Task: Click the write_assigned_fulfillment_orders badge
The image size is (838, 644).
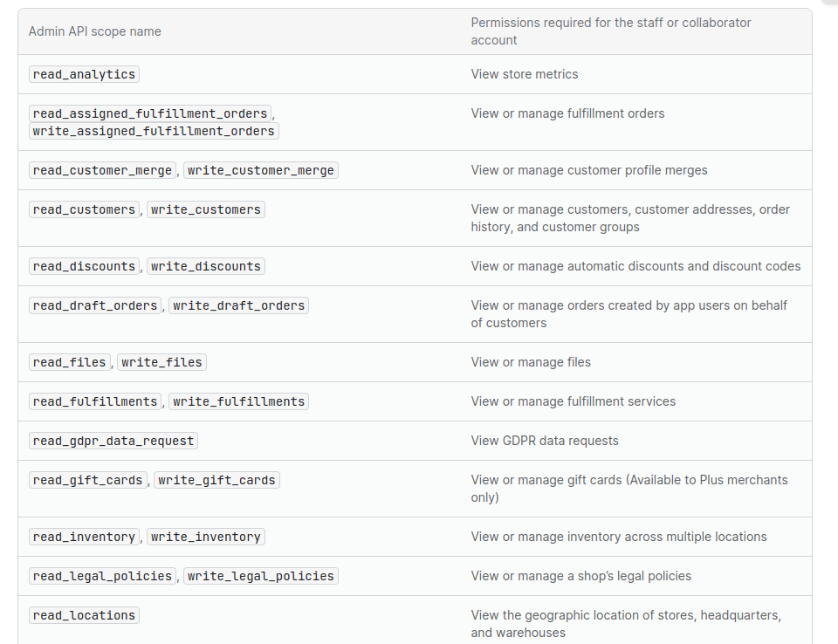Action: [x=154, y=131]
